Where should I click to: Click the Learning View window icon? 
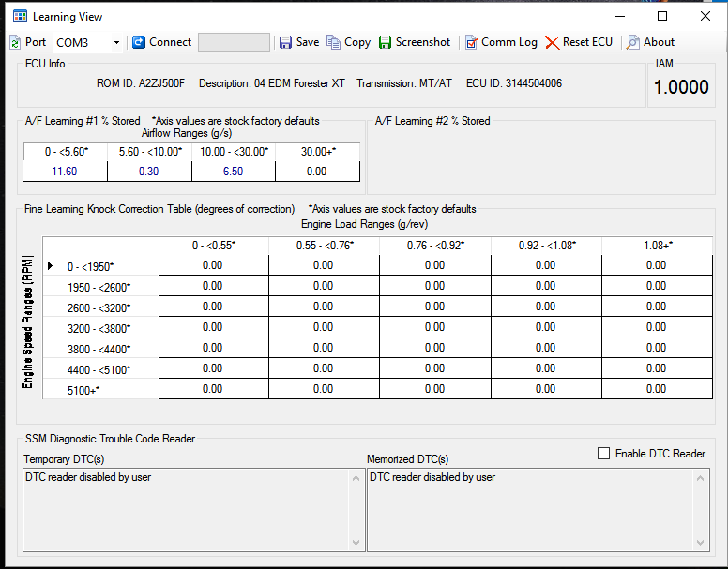(x=20, y=16)
